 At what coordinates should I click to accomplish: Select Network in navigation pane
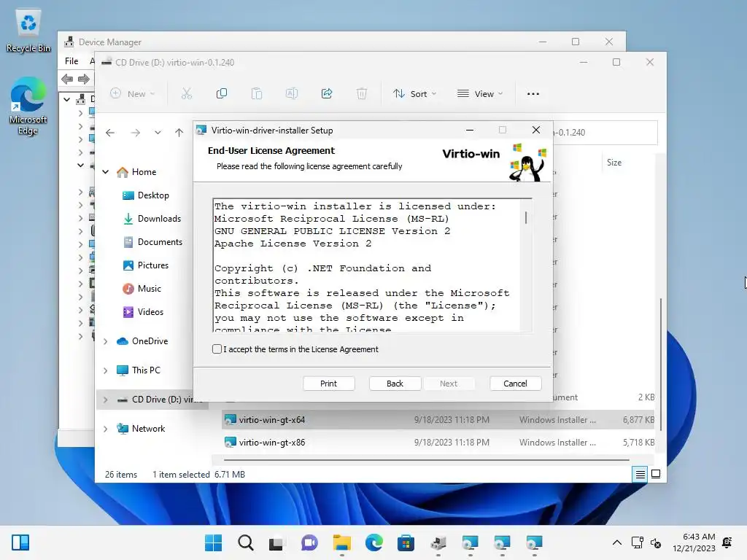click(x=141, y=429)
